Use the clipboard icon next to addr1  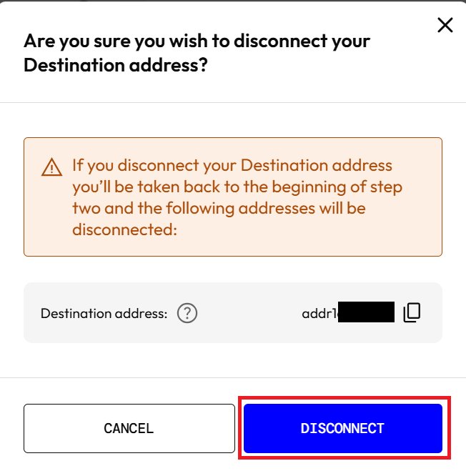[412, 312]
